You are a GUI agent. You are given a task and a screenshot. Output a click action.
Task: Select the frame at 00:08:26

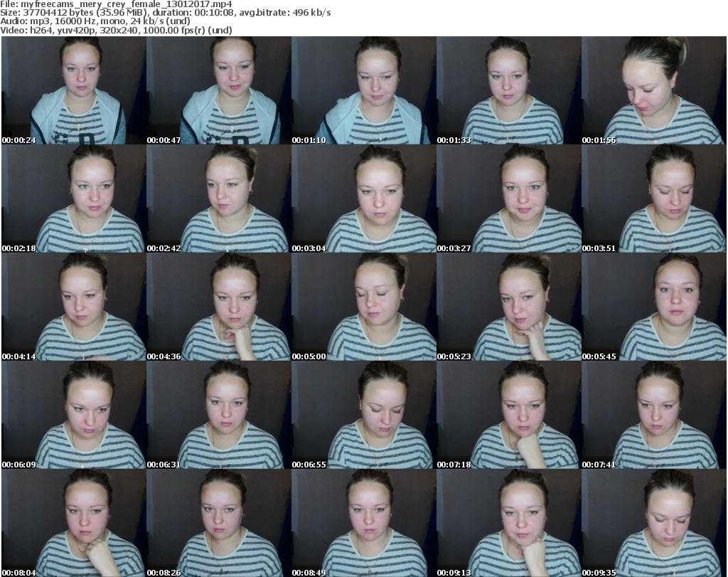(219, 523)
